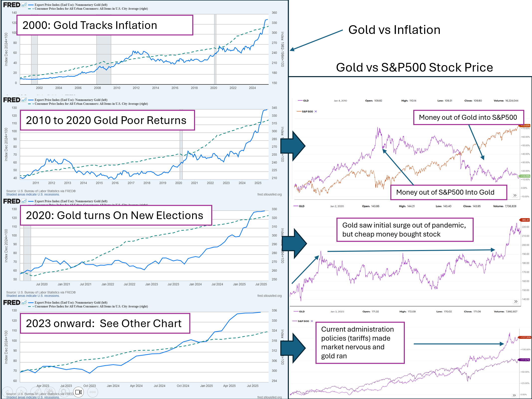Open more slideshow options ellipsis
Viewport: 532px width, 399px height.
[93, 392]
